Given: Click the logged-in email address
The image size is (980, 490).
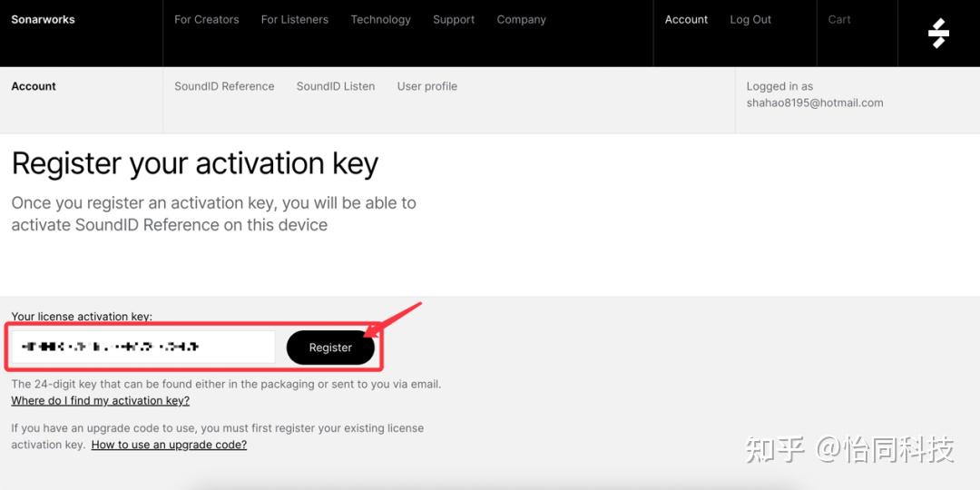Looking at the screenshot, I should click(814, 103).
